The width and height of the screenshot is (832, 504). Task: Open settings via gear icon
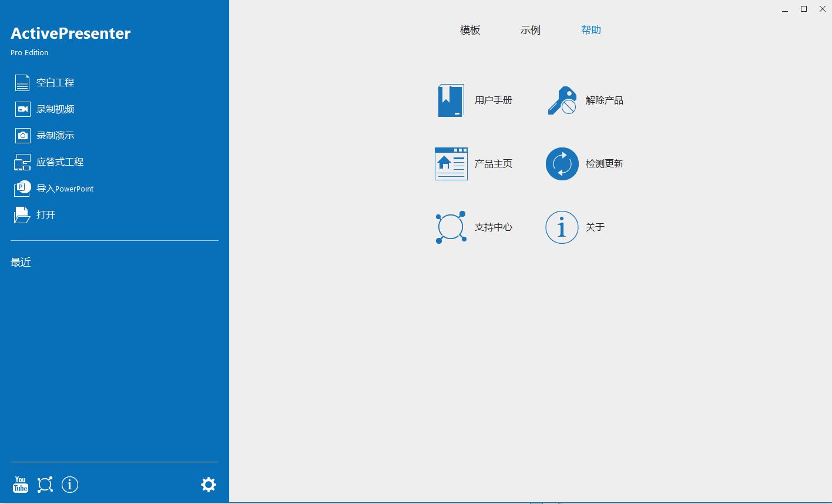point(209,485)
